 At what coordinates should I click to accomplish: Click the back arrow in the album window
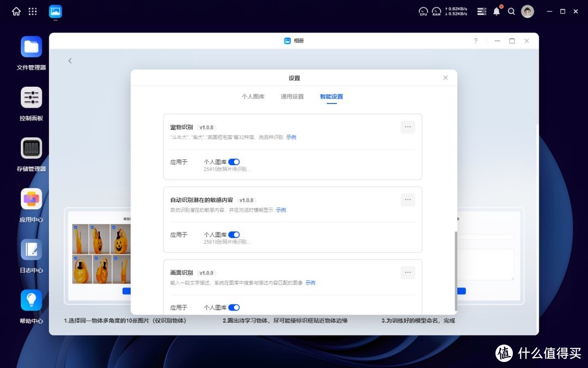click(70, 61)
